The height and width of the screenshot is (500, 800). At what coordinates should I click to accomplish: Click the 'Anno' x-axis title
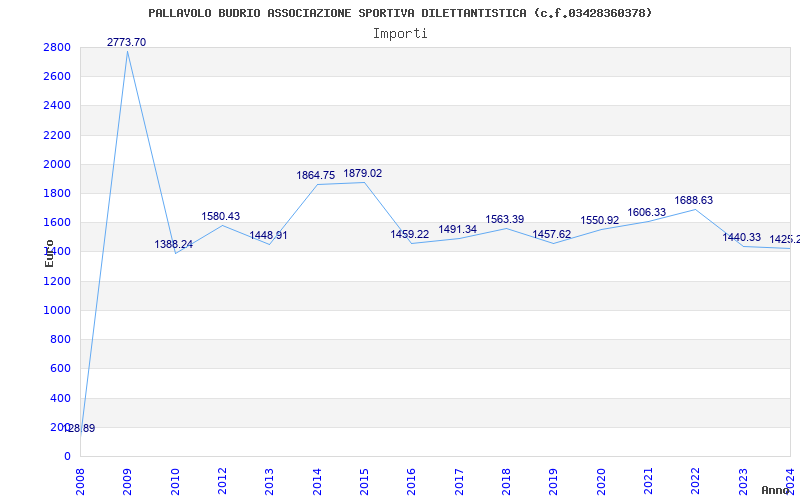pos(776,490)
